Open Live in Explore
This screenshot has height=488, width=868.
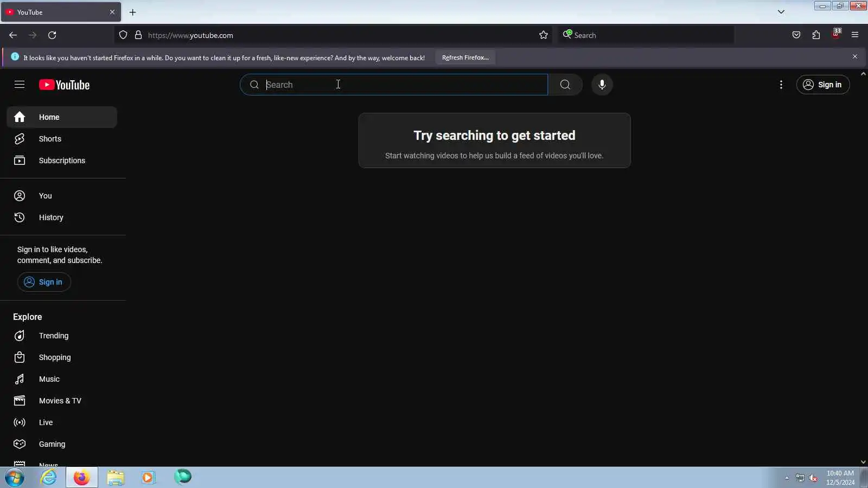[62, 422]
